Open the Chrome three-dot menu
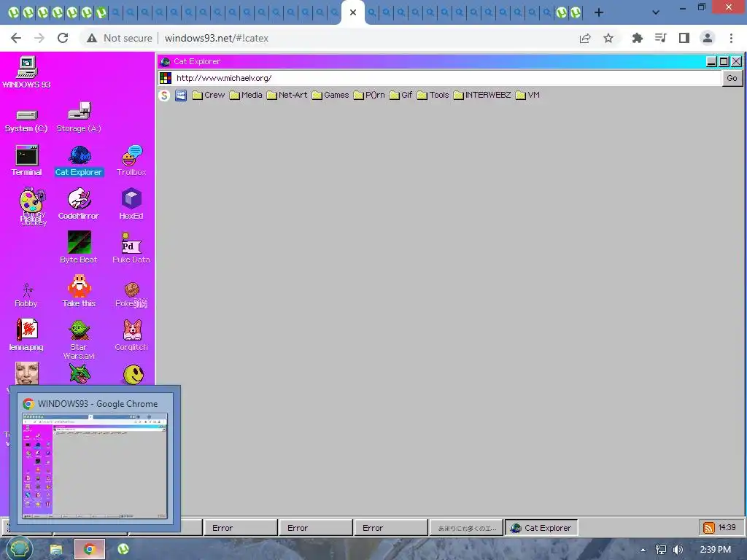The image size is (747, 560). point(731,38)
